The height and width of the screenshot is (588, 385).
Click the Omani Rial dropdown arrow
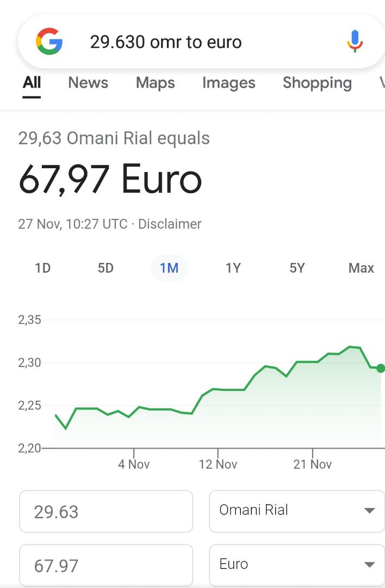pyautogui.click(x=369, y=510)
